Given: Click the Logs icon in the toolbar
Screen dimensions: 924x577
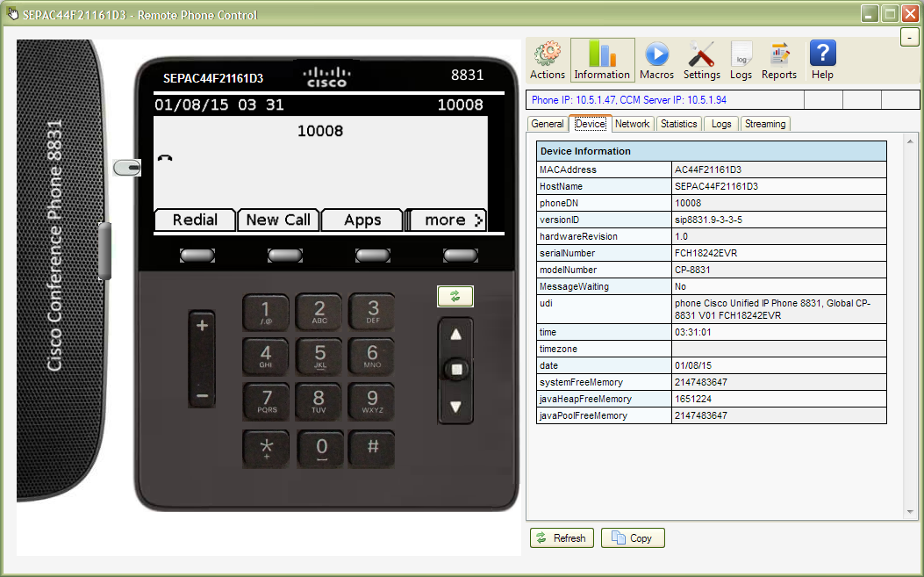Looking at the screenshot, I should point(741,59).
